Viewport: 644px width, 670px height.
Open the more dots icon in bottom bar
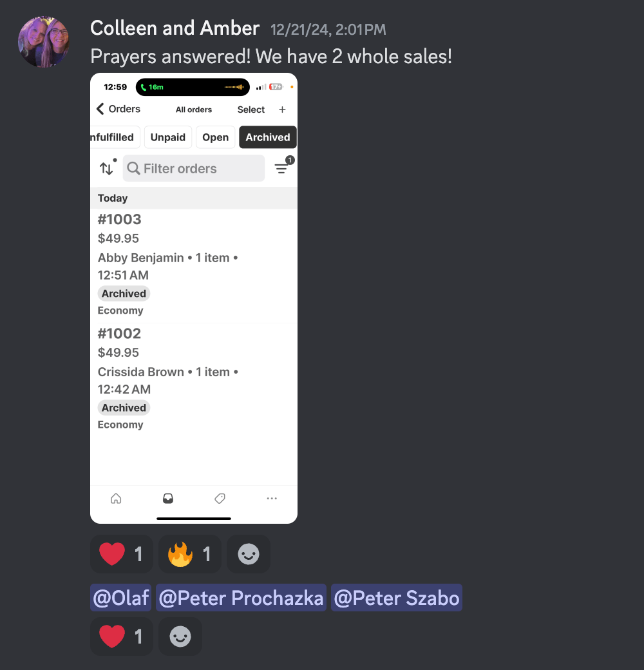click(x=272, y=498)
